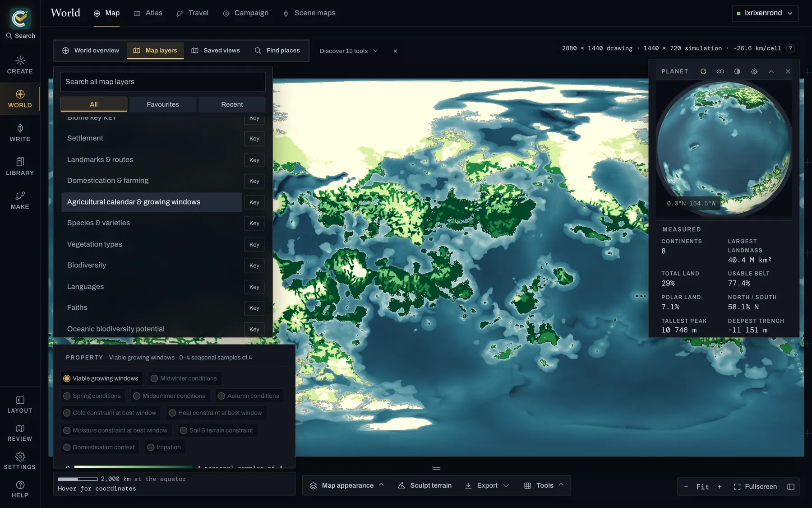Select Heat constraint at best window

click(x=216, y=413)
